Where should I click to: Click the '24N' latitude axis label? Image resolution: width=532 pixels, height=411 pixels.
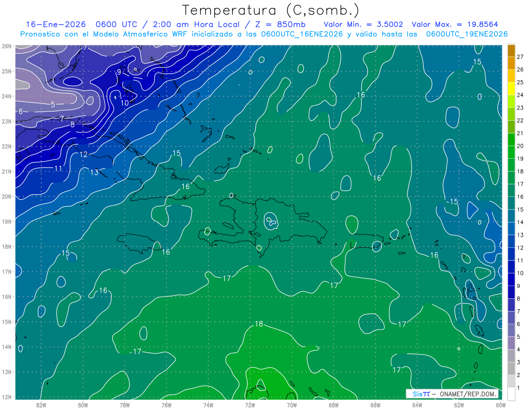7,96
